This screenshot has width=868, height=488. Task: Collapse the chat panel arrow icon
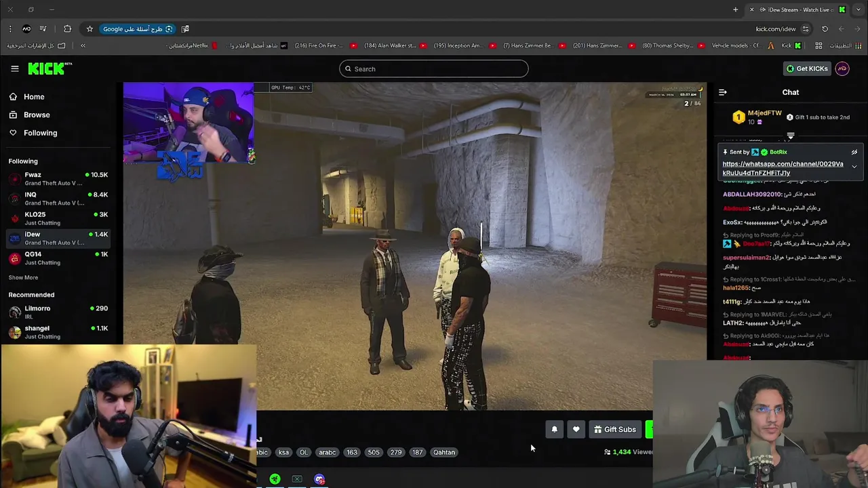[723, 92]
